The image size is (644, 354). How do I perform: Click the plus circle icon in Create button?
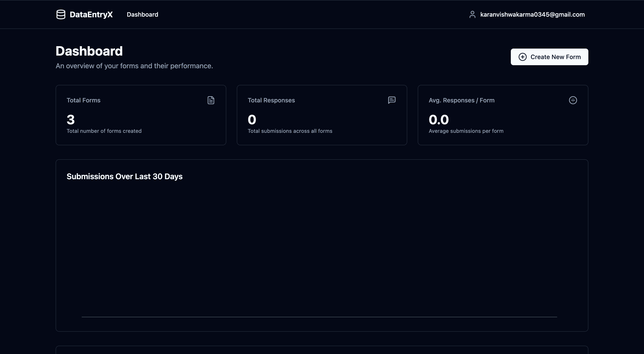[522, 57]
